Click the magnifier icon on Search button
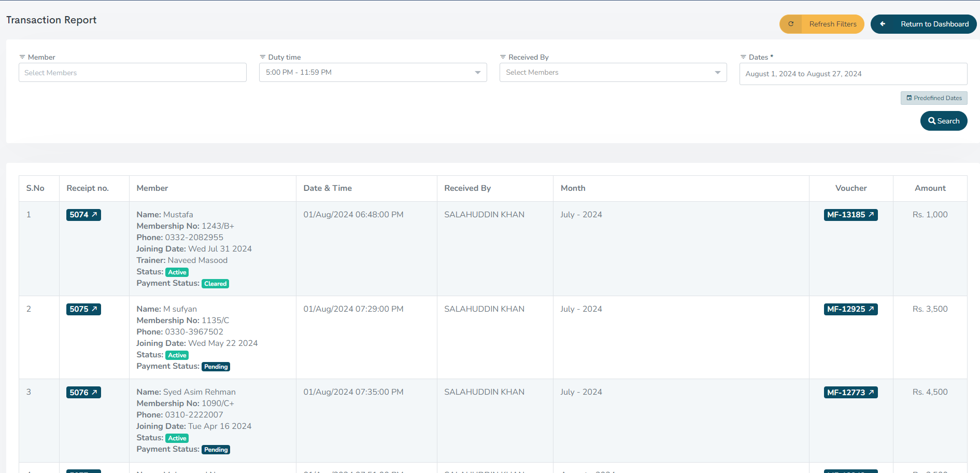980x473 pixels. tap(932, 121)
